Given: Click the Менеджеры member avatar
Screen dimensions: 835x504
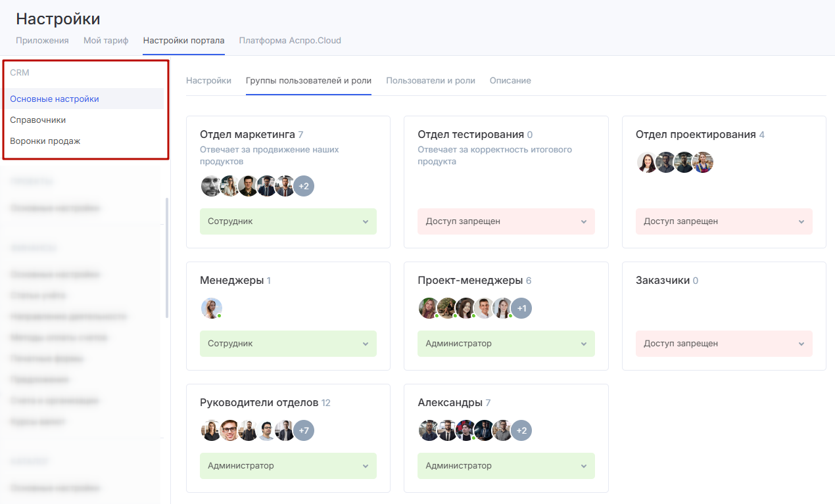Looking at the screenshot, I should [212, 308].
